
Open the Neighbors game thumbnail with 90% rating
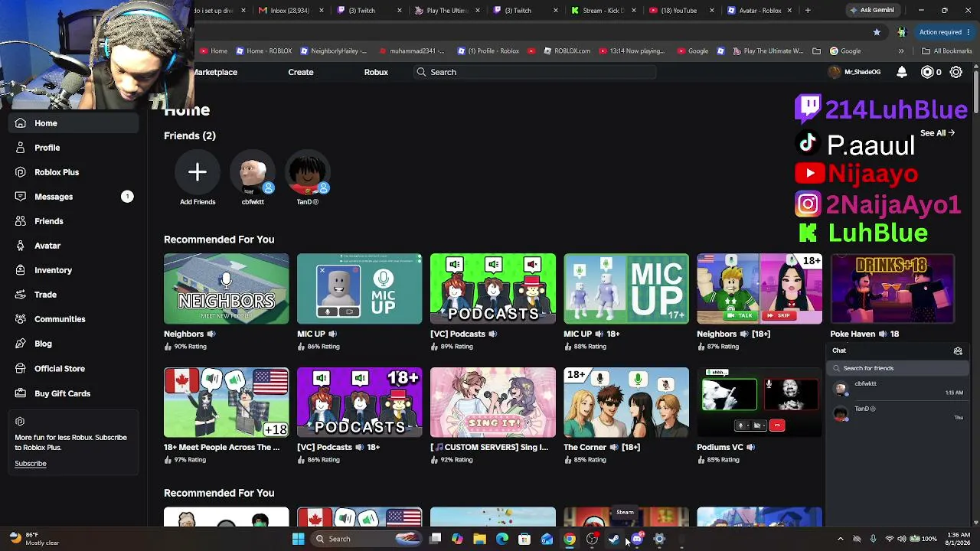(227, 289)
